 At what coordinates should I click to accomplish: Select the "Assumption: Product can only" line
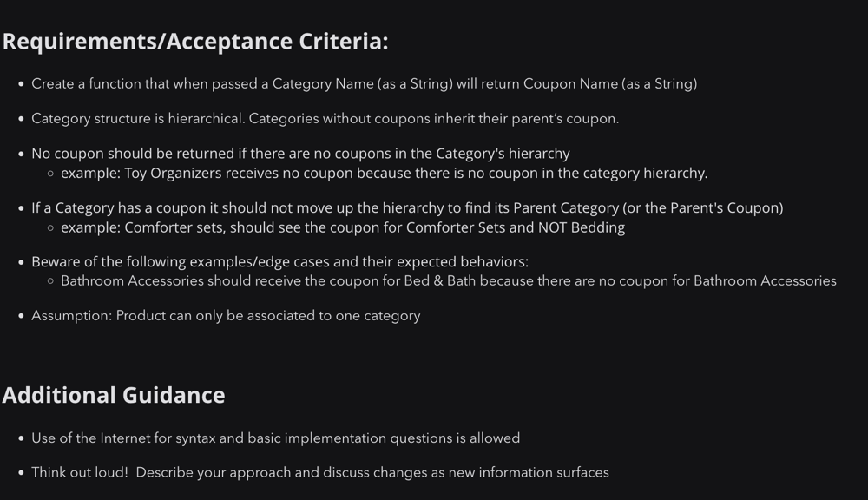(x=226, y=316)
